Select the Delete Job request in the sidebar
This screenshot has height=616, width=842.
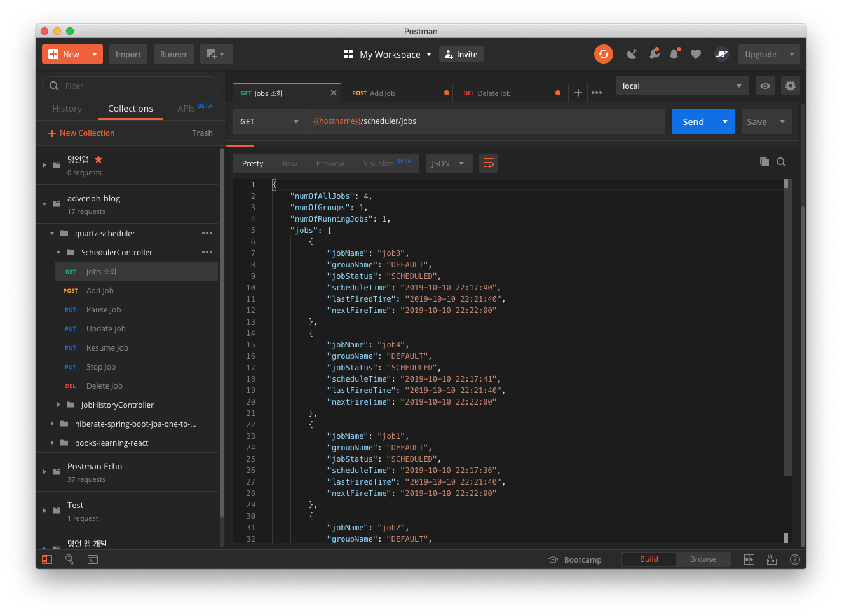tap(104, 385)
